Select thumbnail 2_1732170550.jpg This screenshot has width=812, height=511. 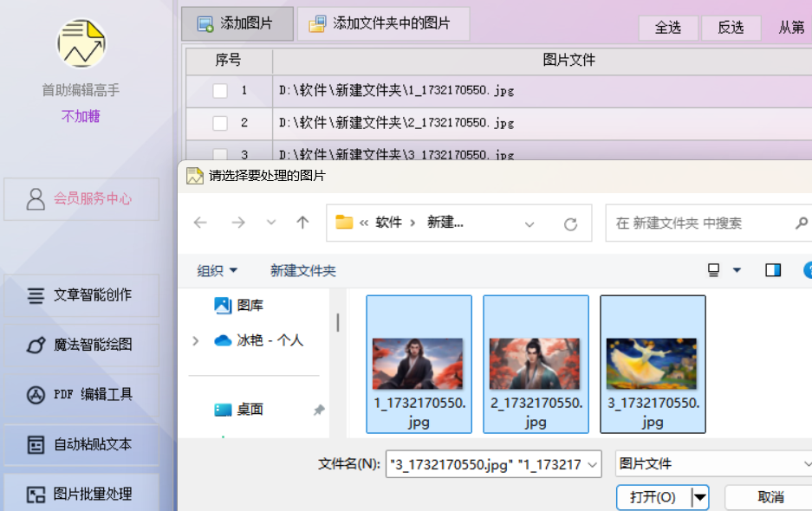pyautogui.click(x=536, y=364)
